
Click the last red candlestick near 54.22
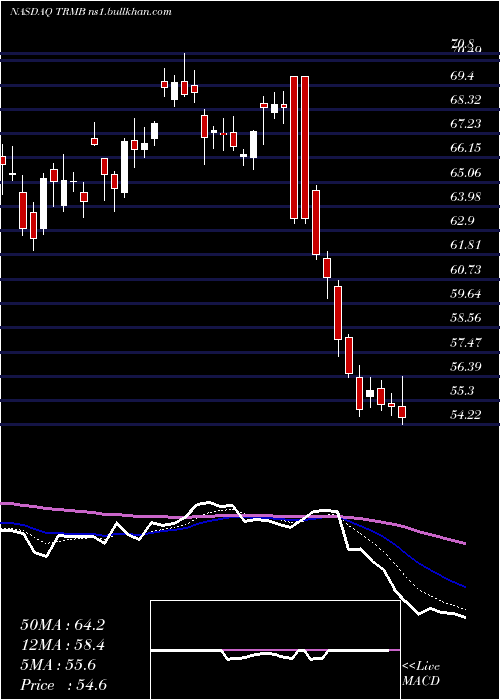pos(403,412)
